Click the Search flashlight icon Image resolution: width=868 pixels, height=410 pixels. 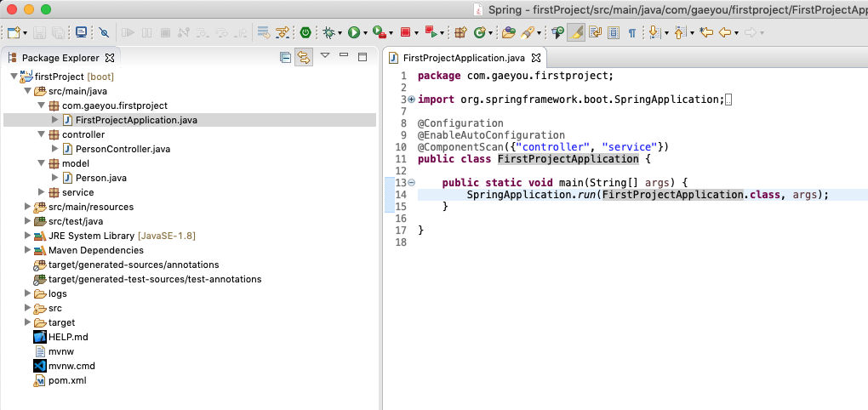point(527,33)
